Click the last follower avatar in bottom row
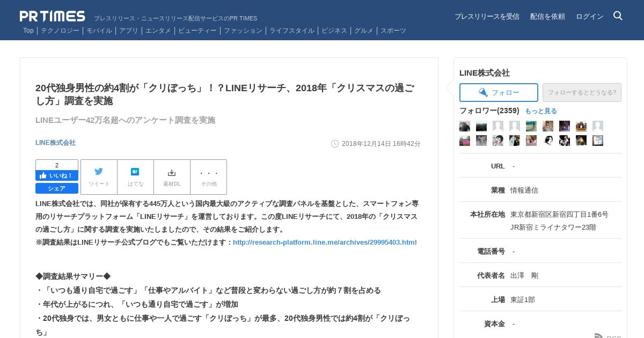 (598, 141)
